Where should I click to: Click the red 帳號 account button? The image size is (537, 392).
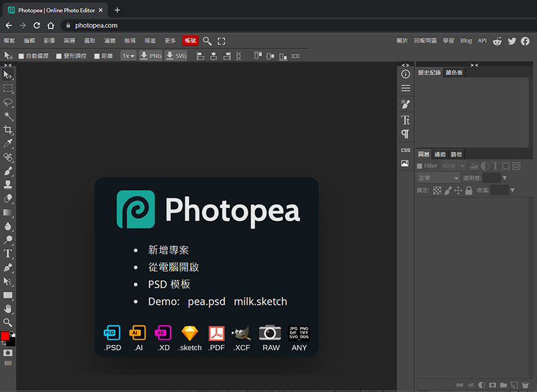pos(191,41)
